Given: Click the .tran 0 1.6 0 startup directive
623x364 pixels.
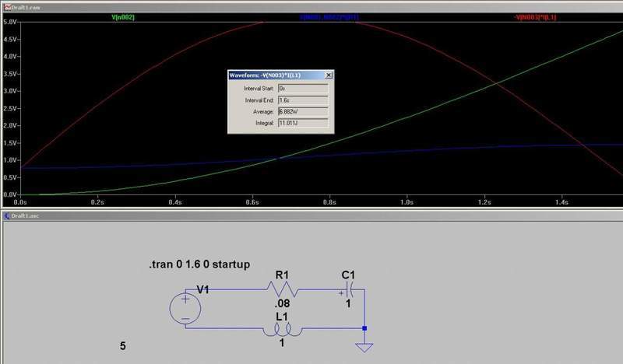Looking at the screenshot, I should [199, 264].
